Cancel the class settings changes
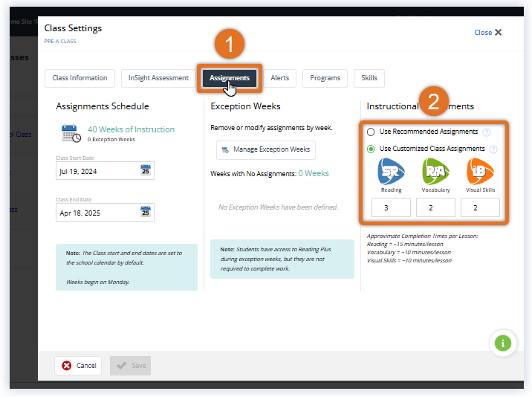The width and height of the screenshot is (532, 397). (x=78, y=366)
